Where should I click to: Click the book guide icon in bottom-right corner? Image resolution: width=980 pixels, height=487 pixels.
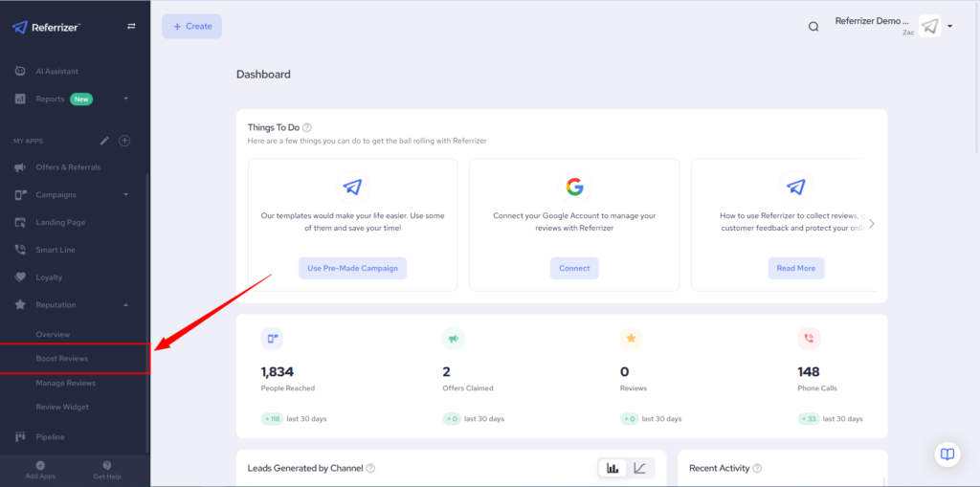click(947, 454)
